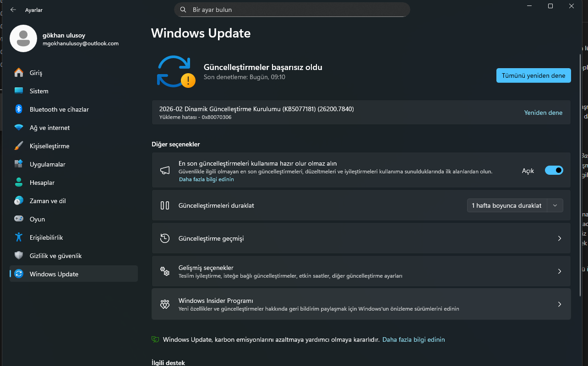Click the Tümünü yeniden dene button

[534, 75]
